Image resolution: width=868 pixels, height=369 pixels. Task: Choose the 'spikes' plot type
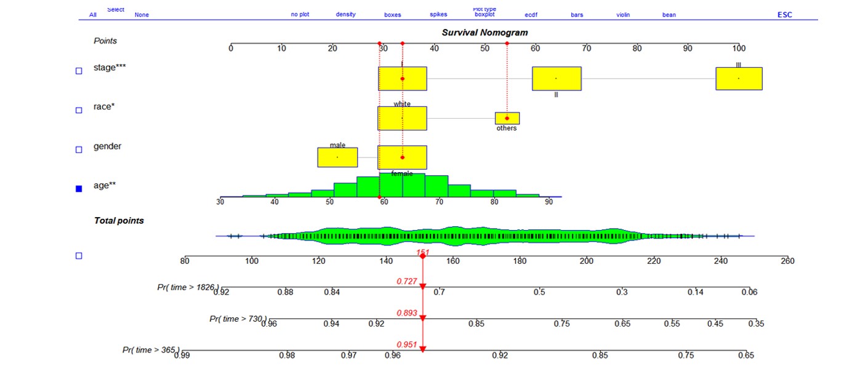[x=438, y=15]
